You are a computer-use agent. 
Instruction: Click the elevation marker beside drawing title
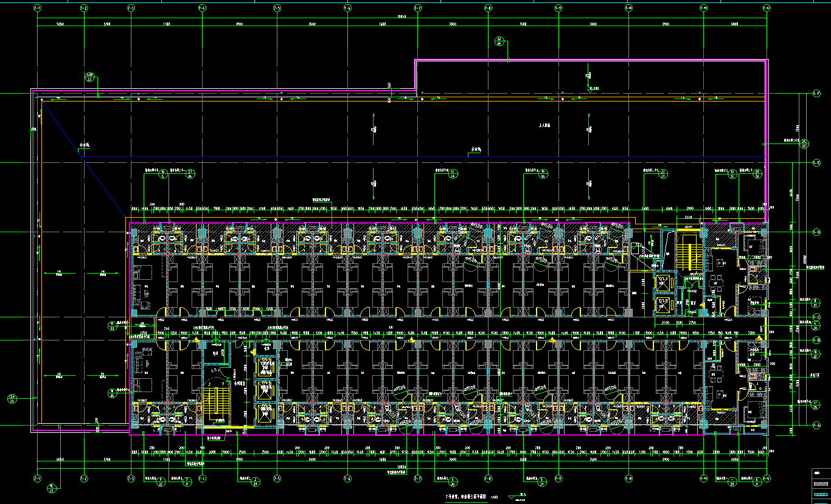521,497
